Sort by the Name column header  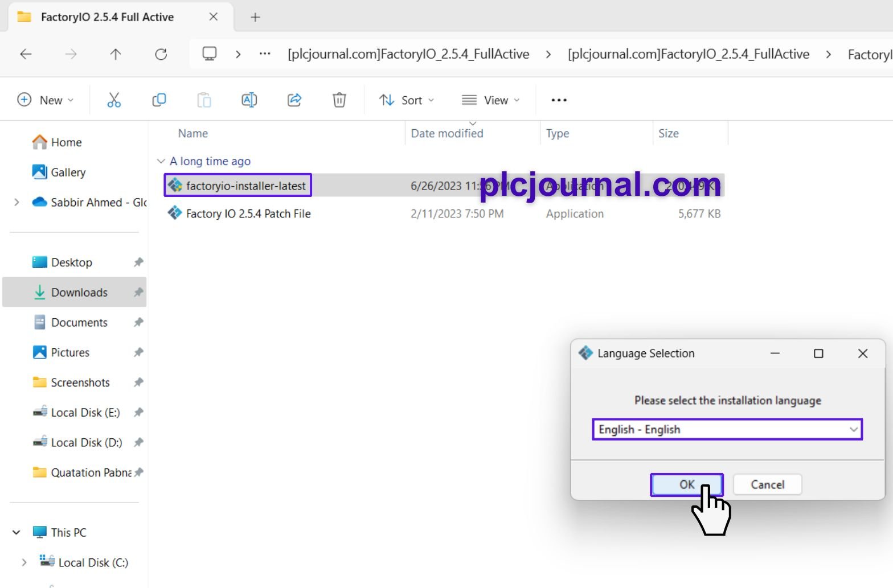point(193,133)
